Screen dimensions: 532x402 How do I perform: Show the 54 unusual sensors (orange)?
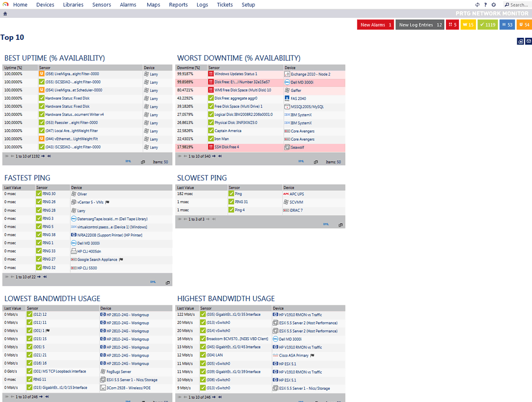point(524,25)
